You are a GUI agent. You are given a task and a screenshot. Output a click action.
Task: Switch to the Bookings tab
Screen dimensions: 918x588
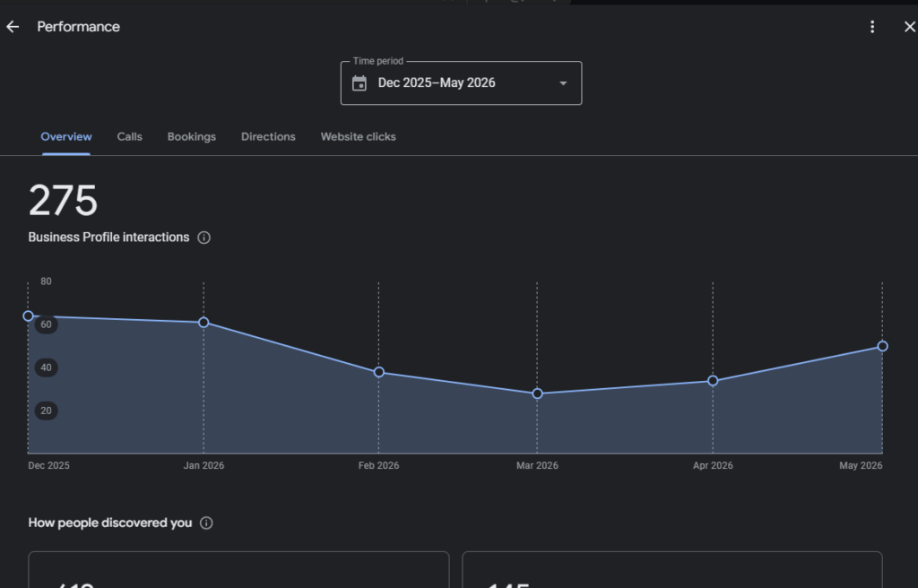(x=192, y=136)
